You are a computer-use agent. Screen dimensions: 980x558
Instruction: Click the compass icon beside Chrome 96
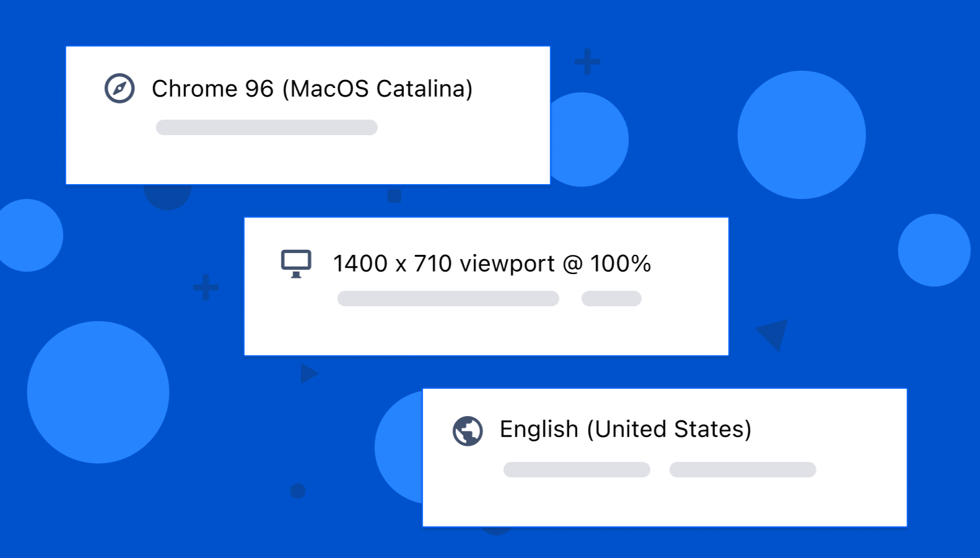tap(120, 88)
